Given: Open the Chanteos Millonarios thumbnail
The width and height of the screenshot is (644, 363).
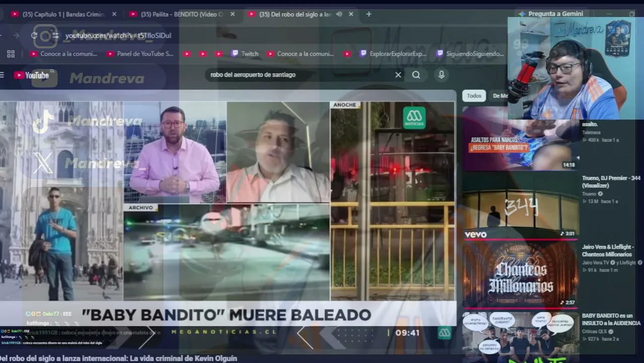Looking at the screenshot, I should [520, 275].
